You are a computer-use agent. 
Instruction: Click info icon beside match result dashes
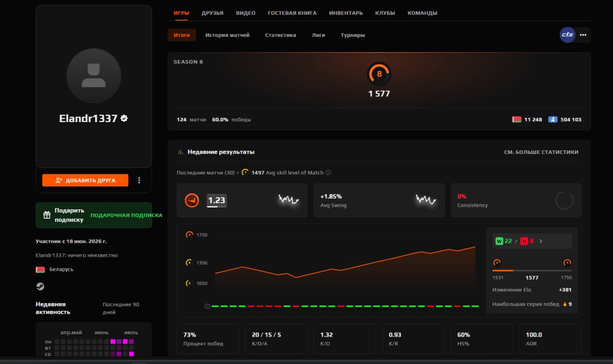point(207,306)
